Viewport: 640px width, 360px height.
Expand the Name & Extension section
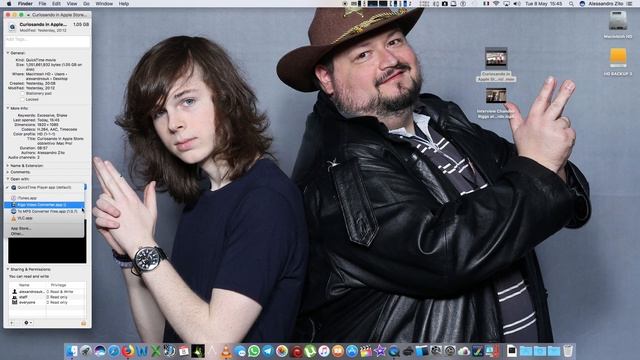pyautogui.click(x=8, y=166)
